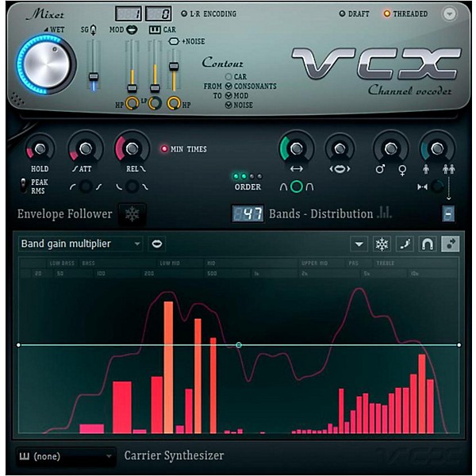This screenshot has height=476, width=476.
Task: Click the snowflake freeze icon in graph toolbar
Action: coord(382,244)
